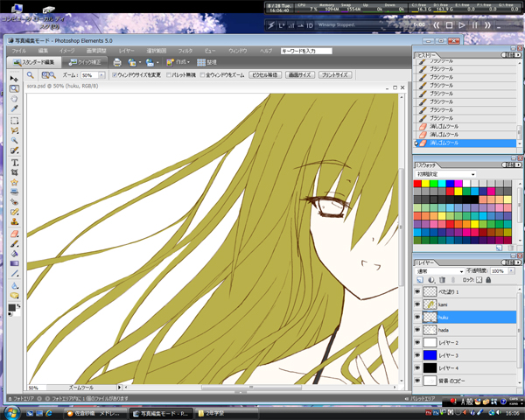Open the レイヤー (Layer) menu

tap(127, 51)
